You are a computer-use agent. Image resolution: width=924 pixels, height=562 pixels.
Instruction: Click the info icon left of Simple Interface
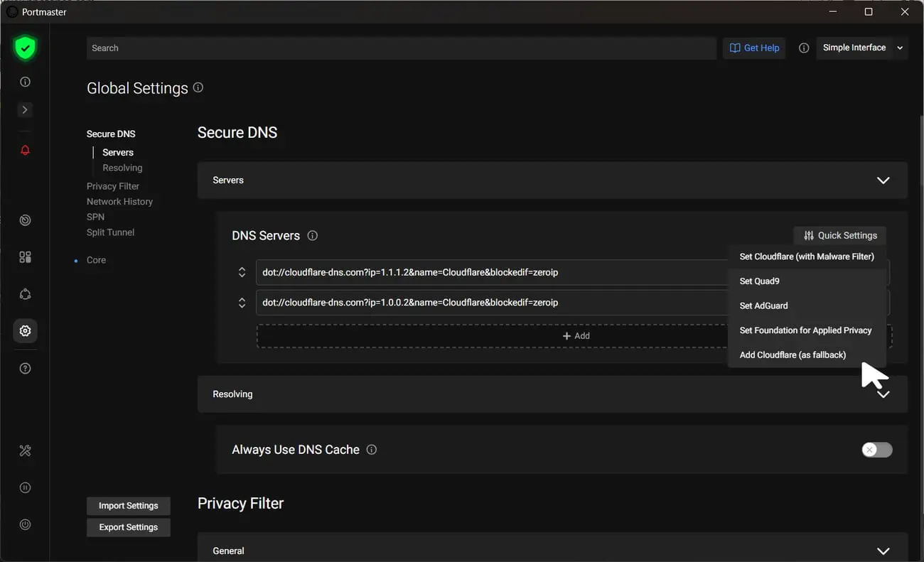click(x=804, y=48)
